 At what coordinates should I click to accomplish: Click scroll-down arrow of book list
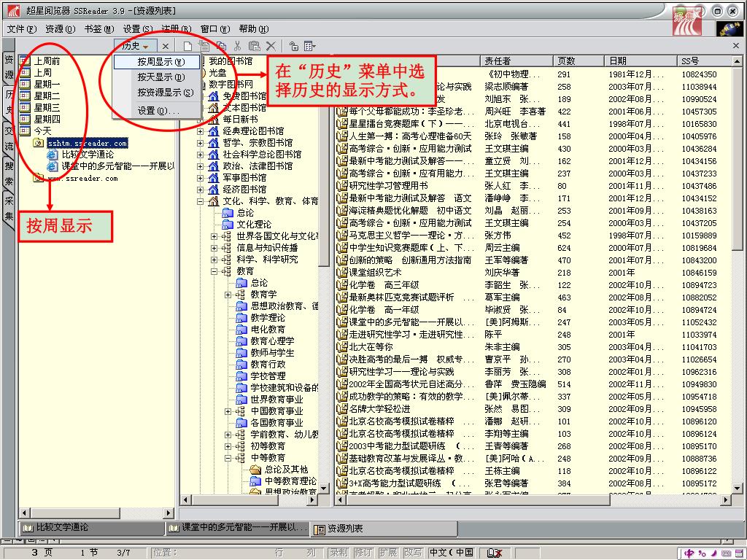737,489
